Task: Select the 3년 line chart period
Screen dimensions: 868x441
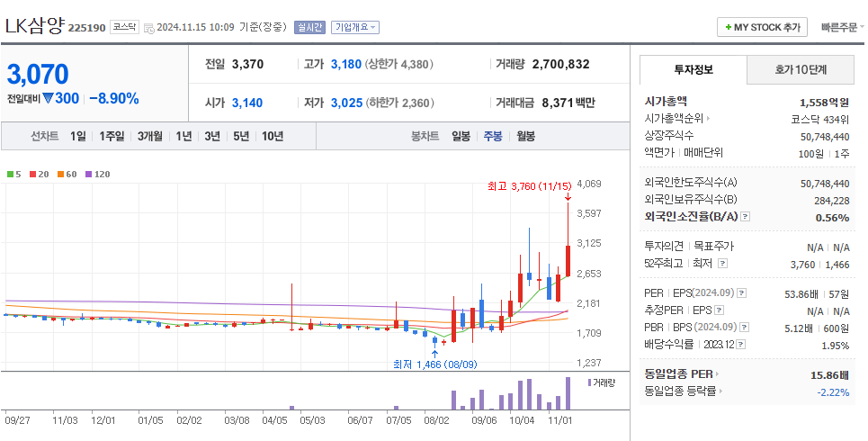Action: tap(212, 136)
